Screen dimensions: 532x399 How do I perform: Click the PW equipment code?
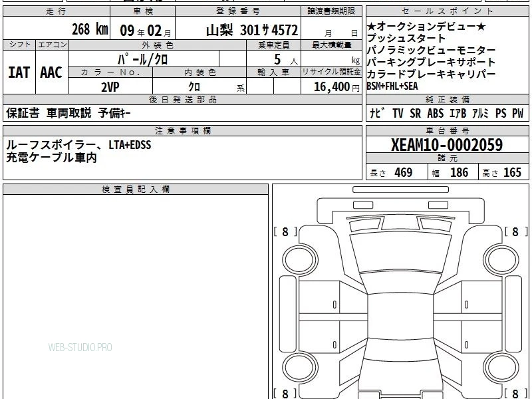pos(518,113)
